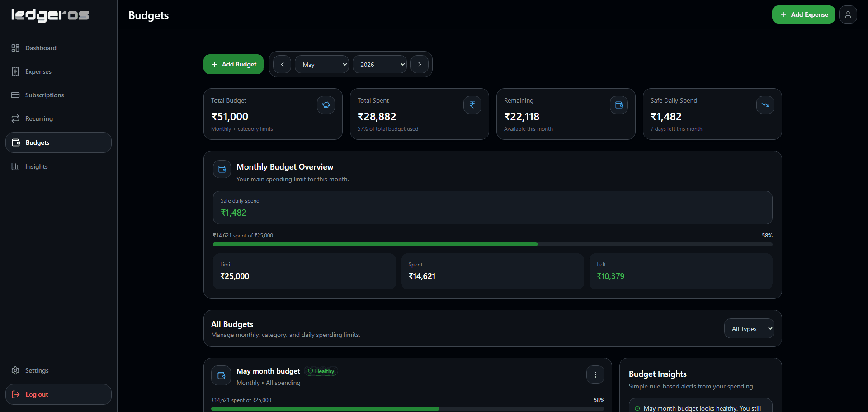Open the Expenses menu item
This screenshot has height=412, width=868.
(x=58, y=71)
